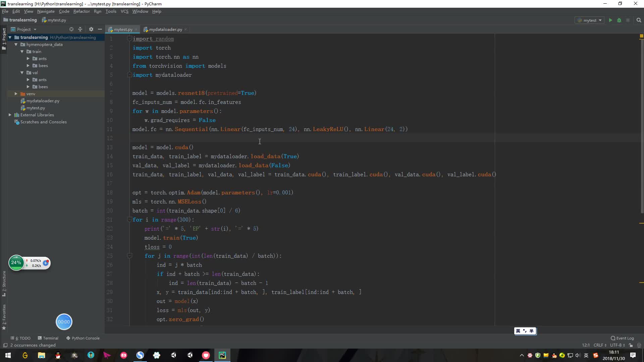The width and height of the screenshot is (644, 362).
Task: Open Project view settings gear
Action: pyautogui.click(x=91, y=29)
